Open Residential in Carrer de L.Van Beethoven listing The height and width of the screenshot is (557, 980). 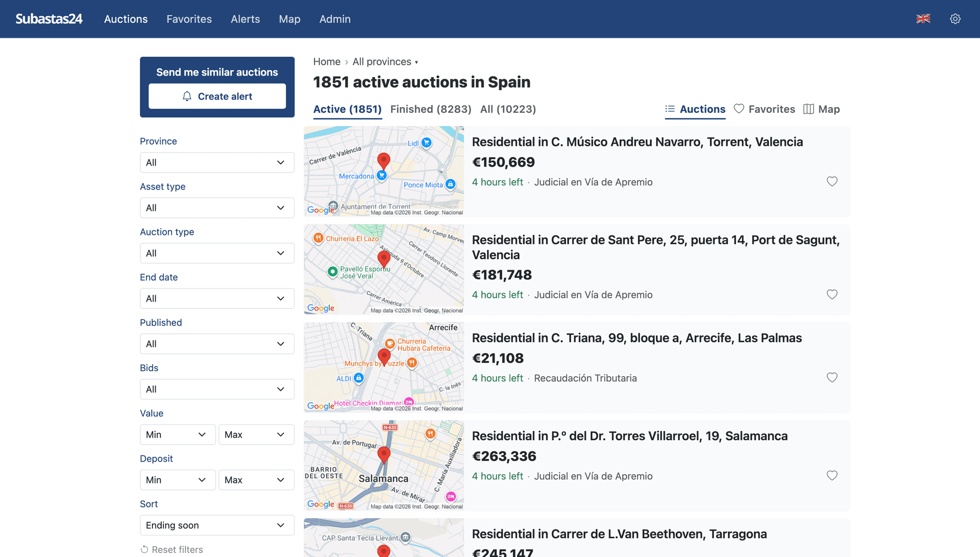click(619, 534)
